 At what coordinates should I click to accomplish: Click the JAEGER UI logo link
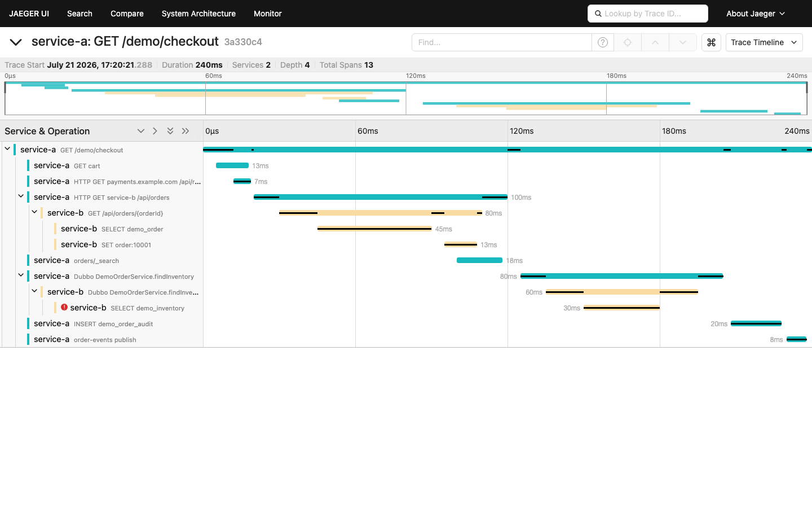pos(29,14)
